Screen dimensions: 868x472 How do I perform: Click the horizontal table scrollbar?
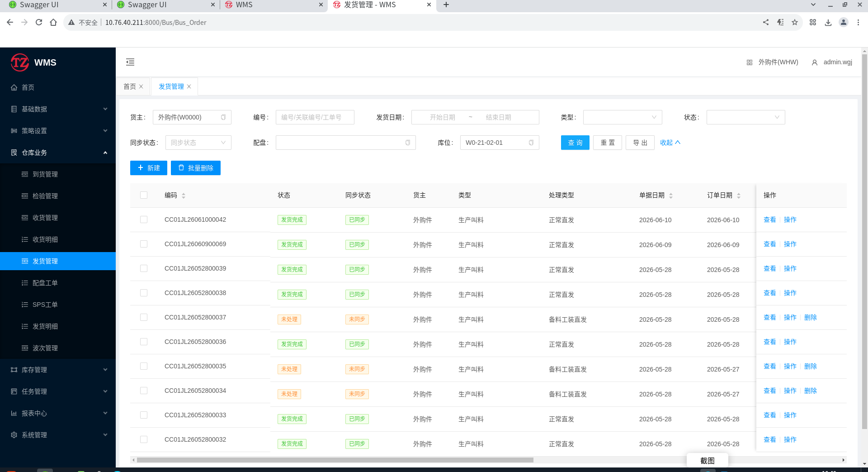tap(335, 460)
